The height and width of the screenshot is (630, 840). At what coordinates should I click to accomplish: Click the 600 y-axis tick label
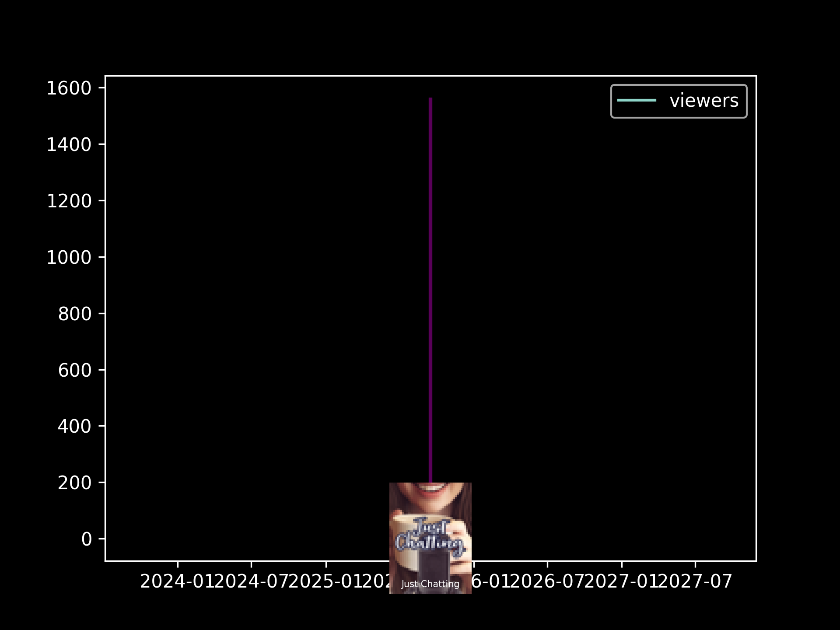75,371
